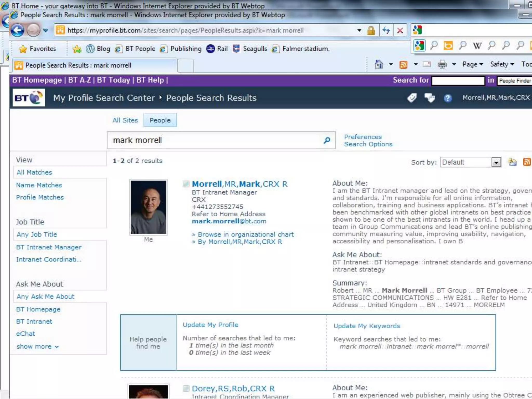This screenshot has height=399, width=532.
Task: Open the Search Options link
Action: [x=368, y=144]
